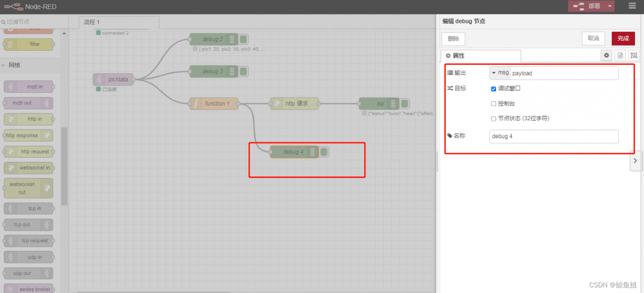Enable the 控制台 checkbox
Viewport: 644px width, 293px height.
click(494, 104)
